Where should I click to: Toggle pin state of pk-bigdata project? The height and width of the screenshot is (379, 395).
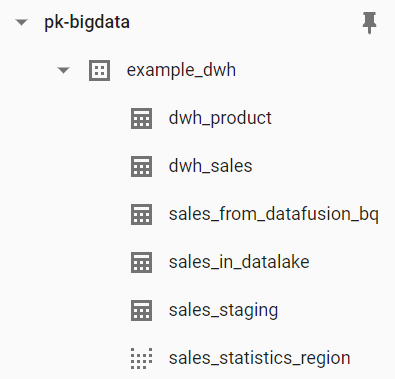coord(369,22)
